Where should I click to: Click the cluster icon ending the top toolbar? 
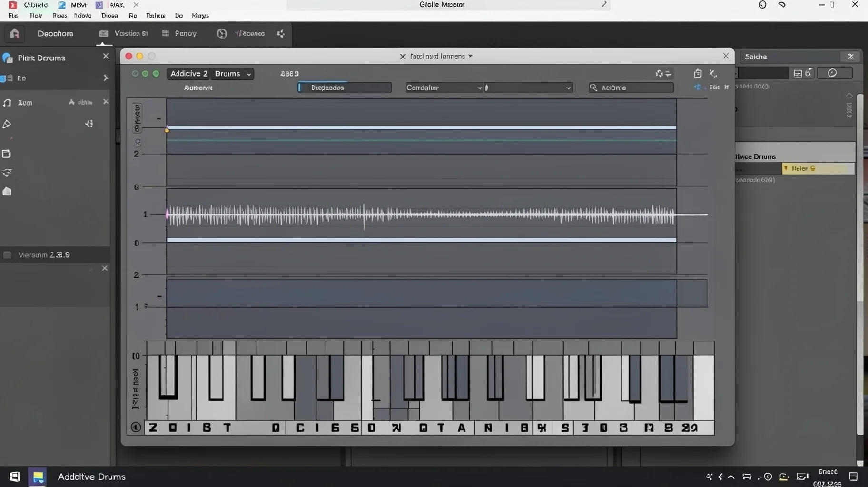(x=281, y=33)
